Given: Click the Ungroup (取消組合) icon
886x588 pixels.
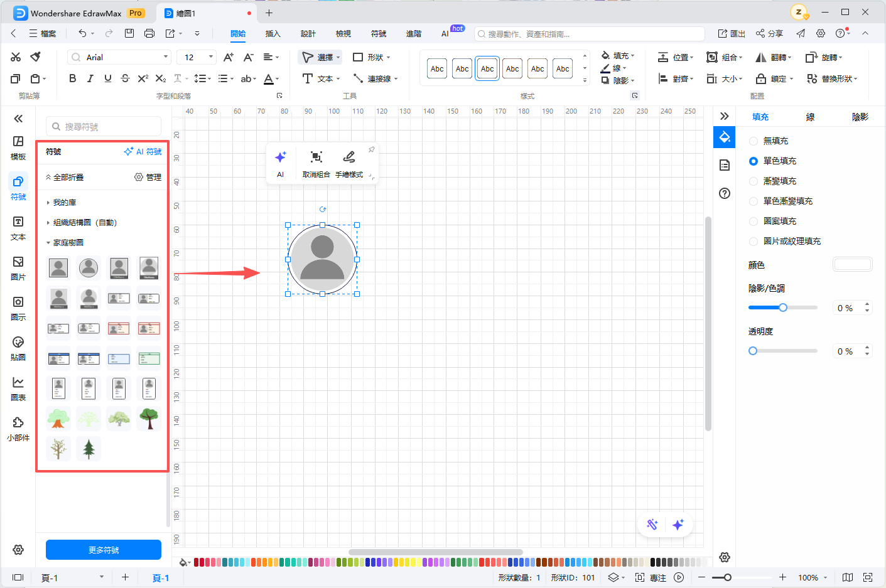Looking at the screenshot, I should (316, 157).
